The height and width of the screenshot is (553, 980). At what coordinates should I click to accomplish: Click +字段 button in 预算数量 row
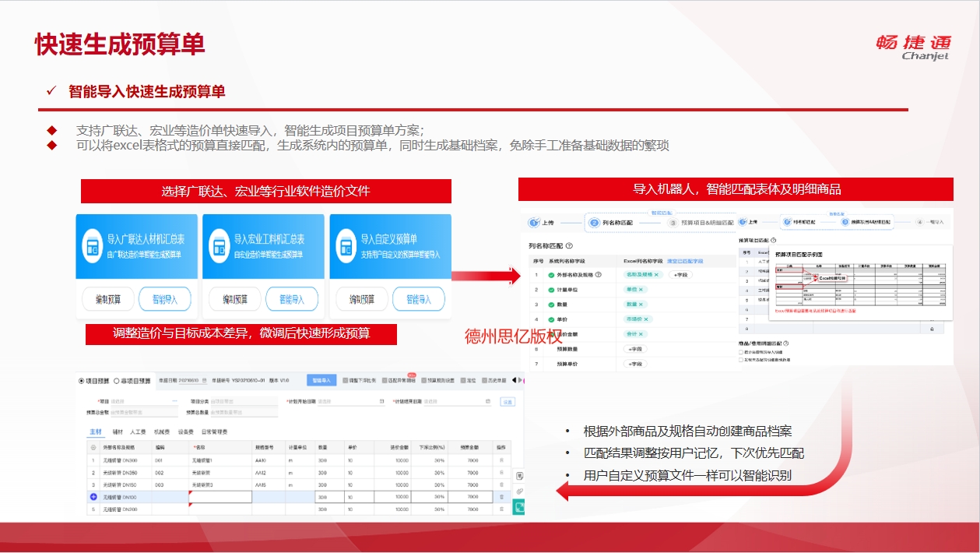635,349
